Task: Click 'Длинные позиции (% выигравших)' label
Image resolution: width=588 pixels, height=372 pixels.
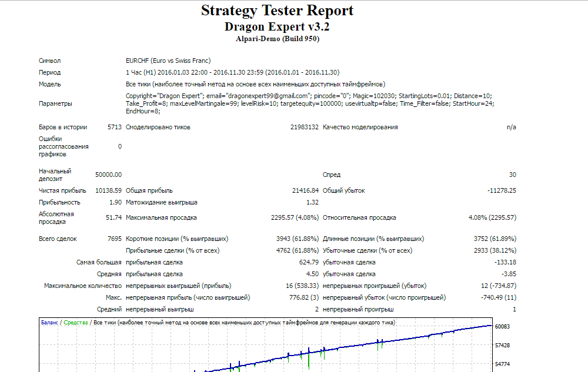Action: point(373,239)
